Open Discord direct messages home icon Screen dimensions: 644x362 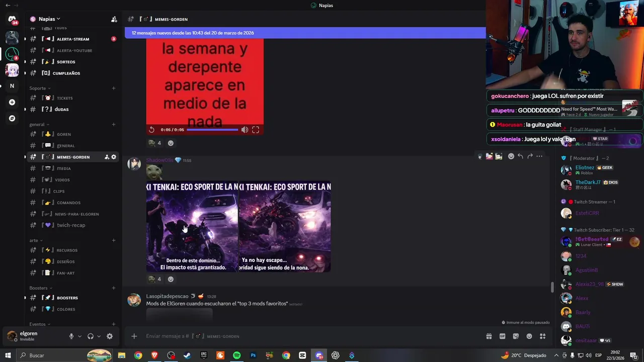coord(12,19)
